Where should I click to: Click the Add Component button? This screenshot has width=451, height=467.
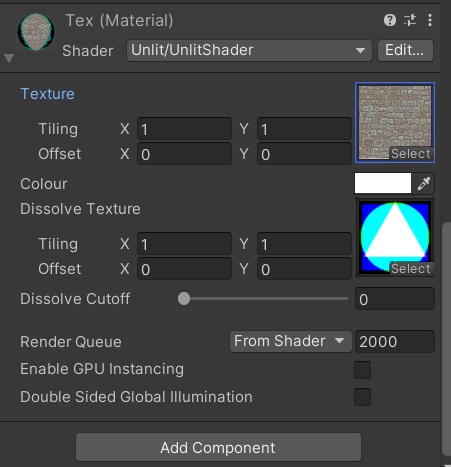pyautogui.click(x=218, y=447)
